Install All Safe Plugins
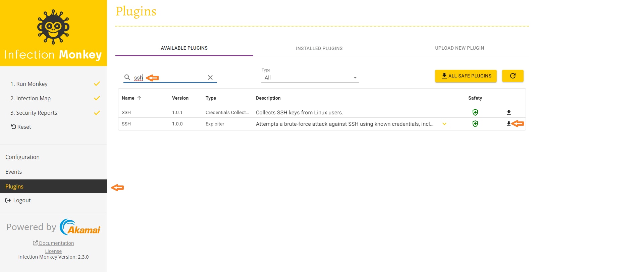This screenshot has width=644, height=272. [466, 76]
